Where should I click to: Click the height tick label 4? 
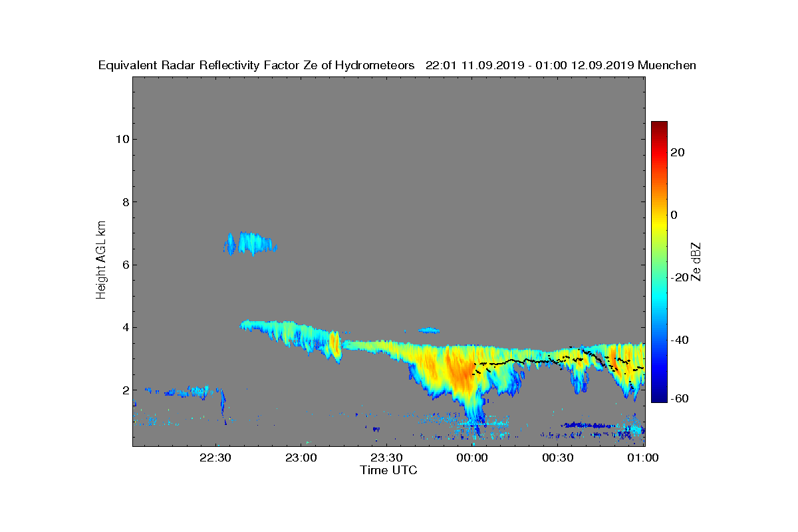coord(124,327)
